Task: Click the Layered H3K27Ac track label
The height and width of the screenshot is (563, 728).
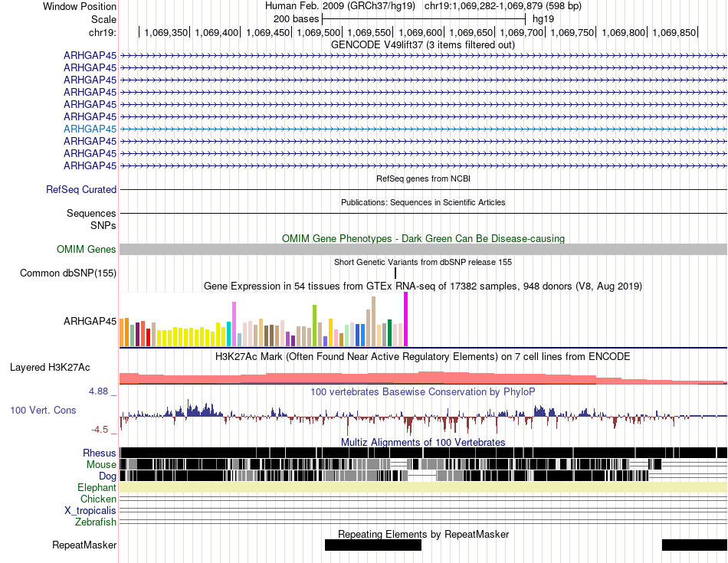Action: (50, 367)
